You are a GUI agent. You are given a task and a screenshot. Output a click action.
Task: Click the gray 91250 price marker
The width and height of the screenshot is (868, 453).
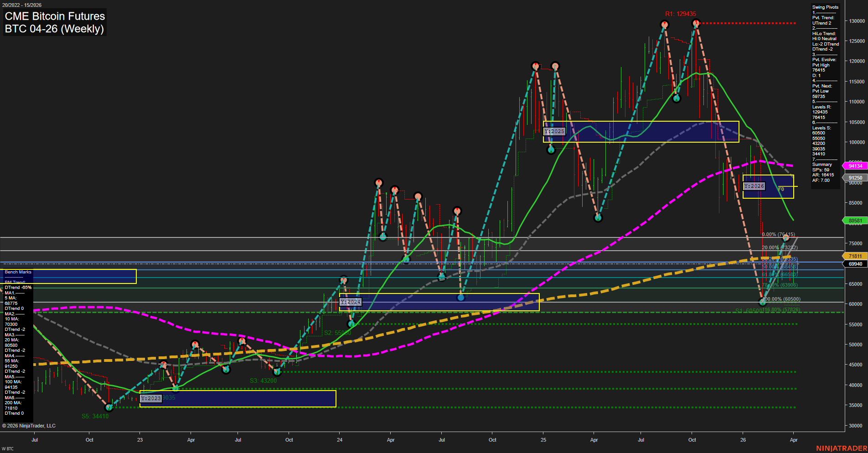tap(855, 177)
